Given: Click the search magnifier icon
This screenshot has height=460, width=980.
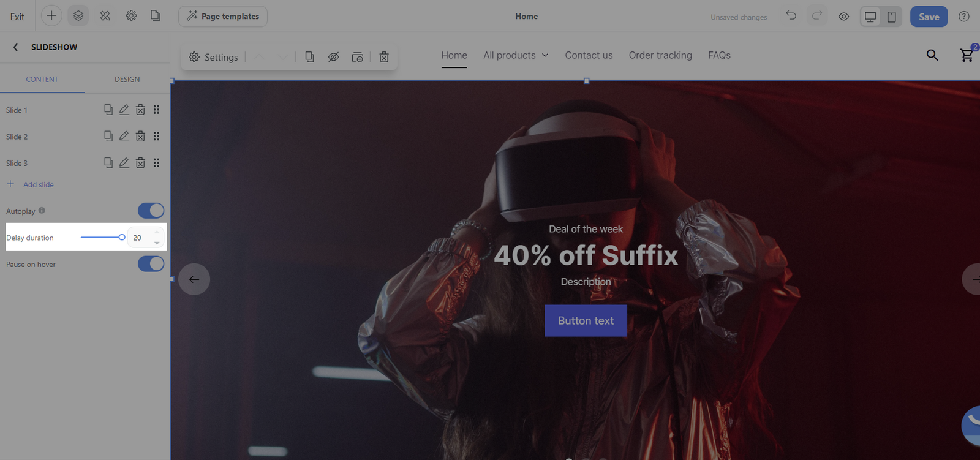Looking at the screenshot, I should tap(932, 55).
